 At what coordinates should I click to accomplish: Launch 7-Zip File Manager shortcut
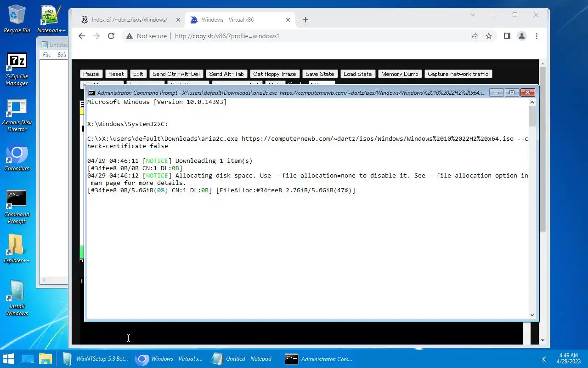(17, 69)
